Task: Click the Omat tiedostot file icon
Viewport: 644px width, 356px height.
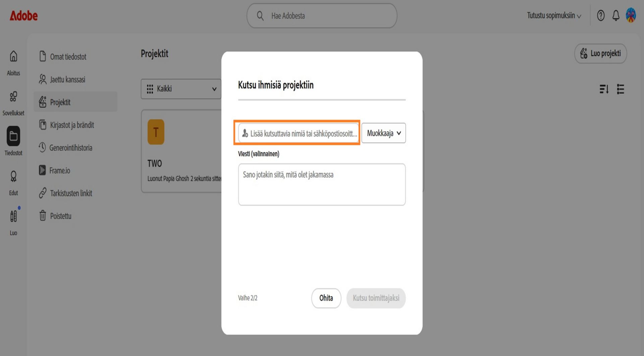Action: coord(43,56)
